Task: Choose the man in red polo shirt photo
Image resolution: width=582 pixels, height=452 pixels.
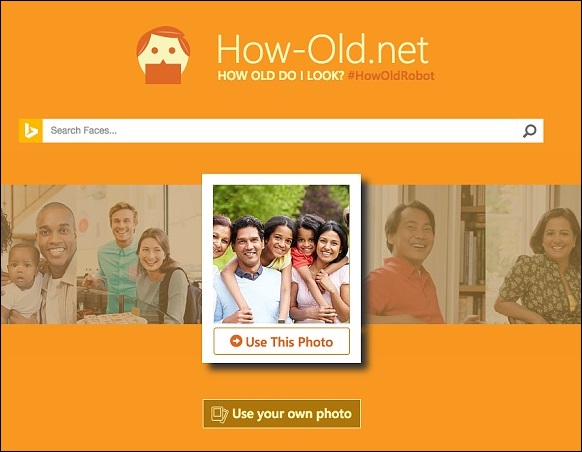Action: [405, 262]
